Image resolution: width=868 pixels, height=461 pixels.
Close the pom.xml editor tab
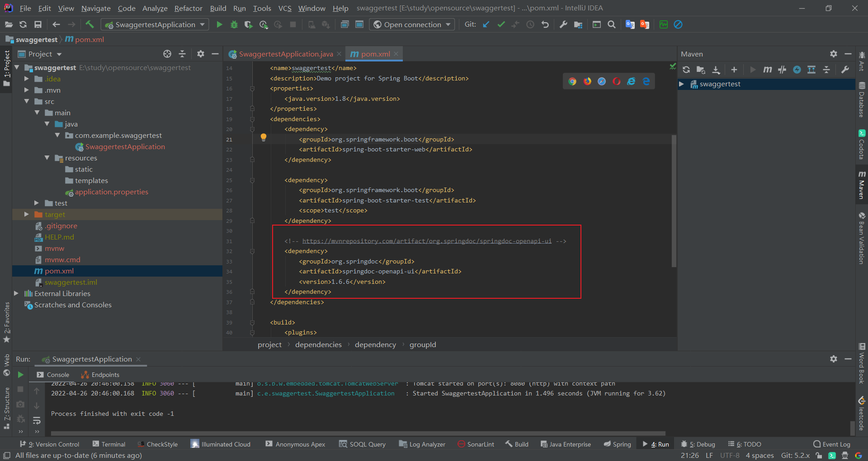pos(396,54)
